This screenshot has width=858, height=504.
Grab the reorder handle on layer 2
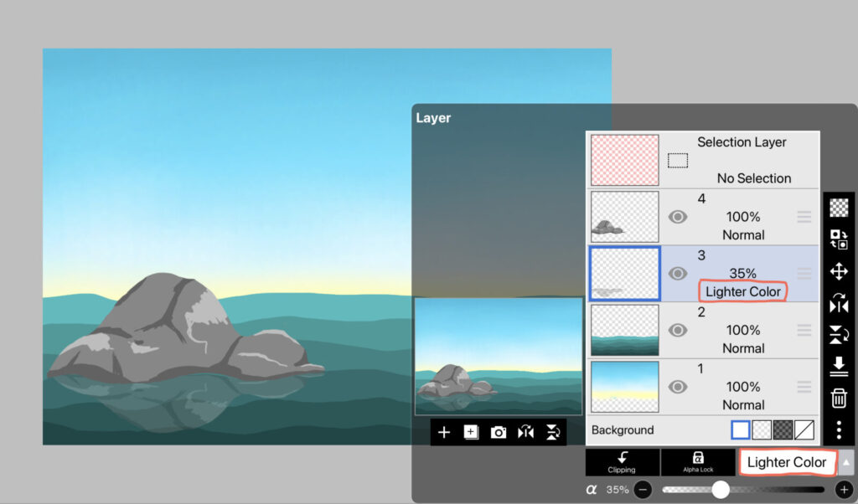(804, 330)
